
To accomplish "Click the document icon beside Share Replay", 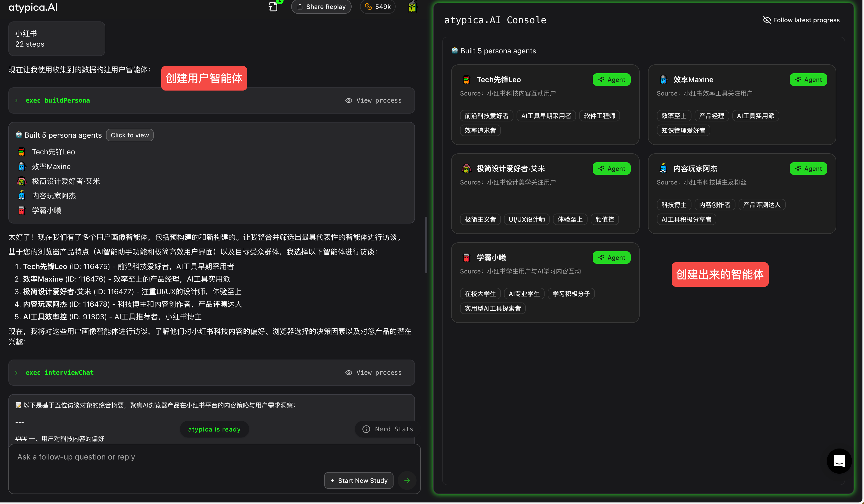I will (273, 7).
